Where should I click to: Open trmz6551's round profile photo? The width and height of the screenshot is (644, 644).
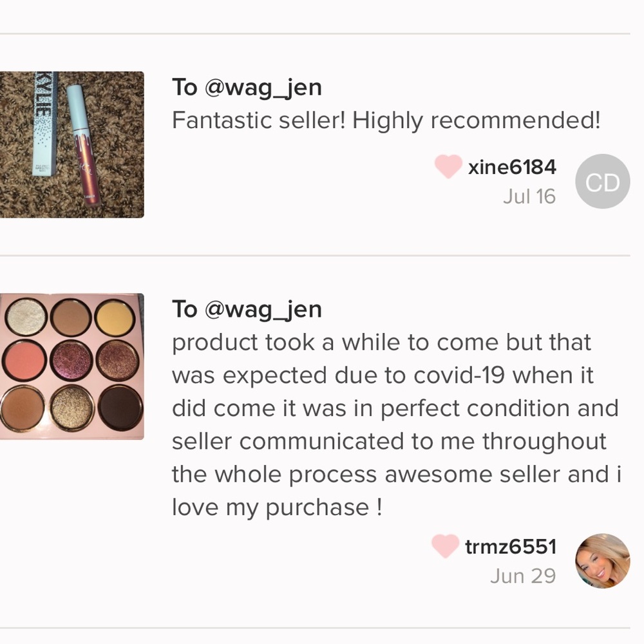603,561
